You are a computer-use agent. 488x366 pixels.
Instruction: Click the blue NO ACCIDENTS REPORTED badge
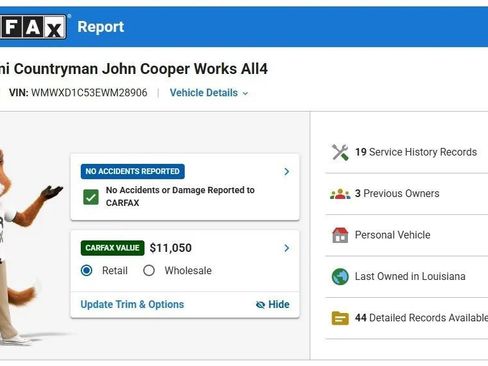[x=133, y=171]
